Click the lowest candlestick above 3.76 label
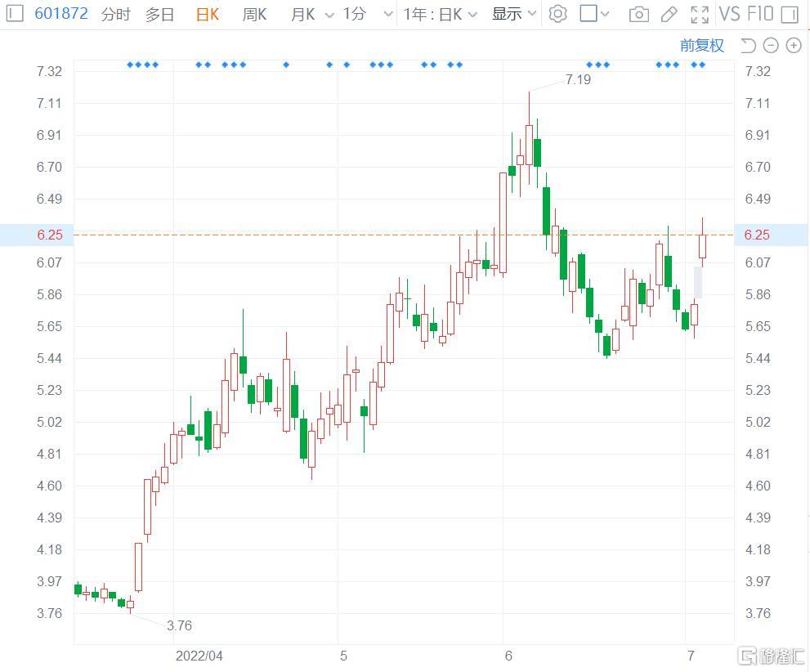810x672 pixels. pyautogui.click(x=130, y=604)
